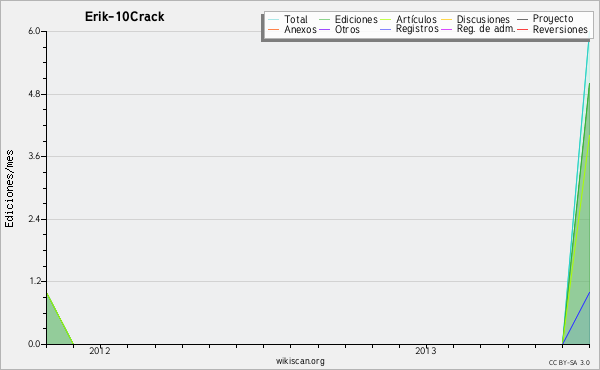Click the x-axis label '2013'
This screenshot has width=600, height=370.
(426, 351)
